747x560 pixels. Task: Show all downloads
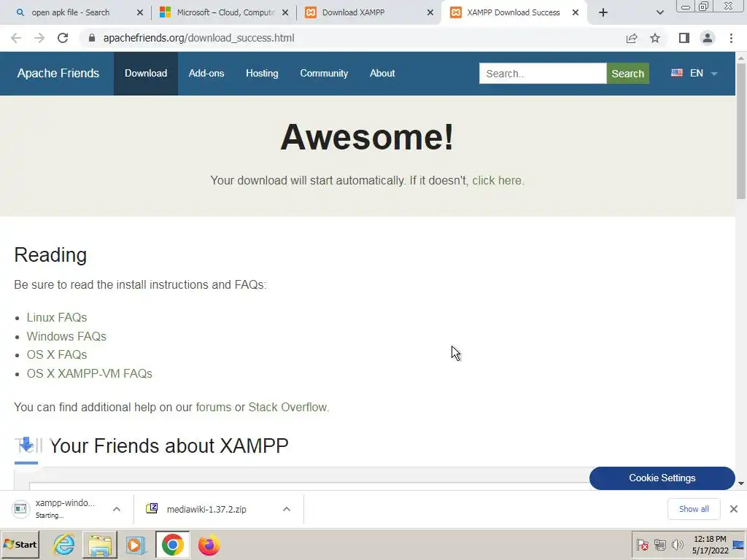coord(694,509)
